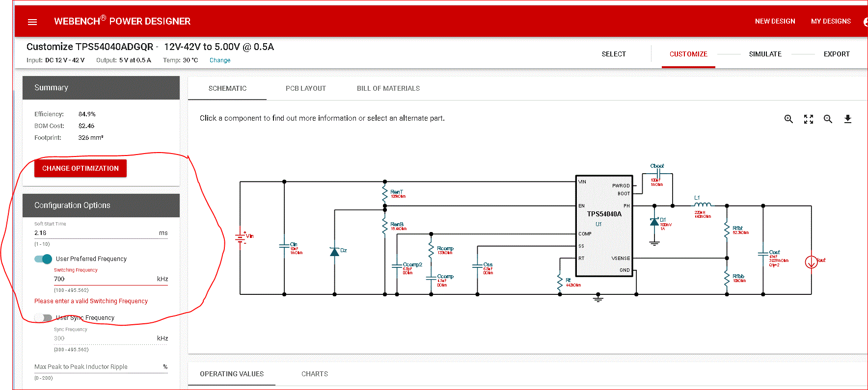Click the Footprint value 326 mm²
The width and height of the screenshot is (868, 390).
pos(91,137)
